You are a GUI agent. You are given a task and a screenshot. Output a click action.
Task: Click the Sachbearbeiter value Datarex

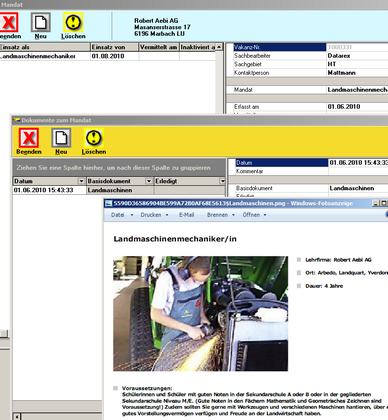357,56
